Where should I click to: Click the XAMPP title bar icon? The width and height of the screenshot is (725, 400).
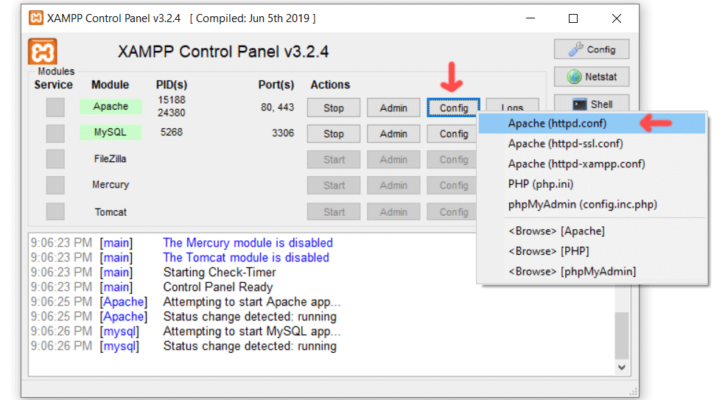(x=35, y=18)
